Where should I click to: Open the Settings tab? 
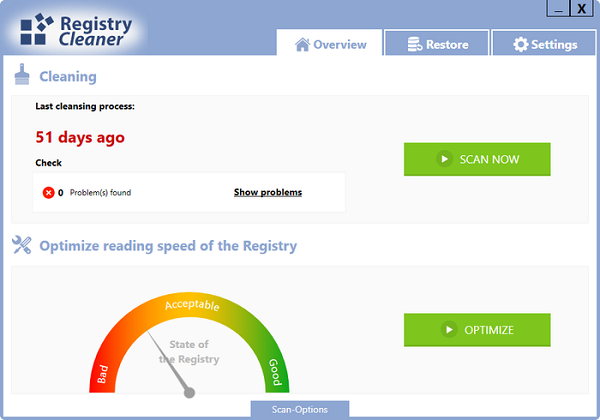click(543, 44)
